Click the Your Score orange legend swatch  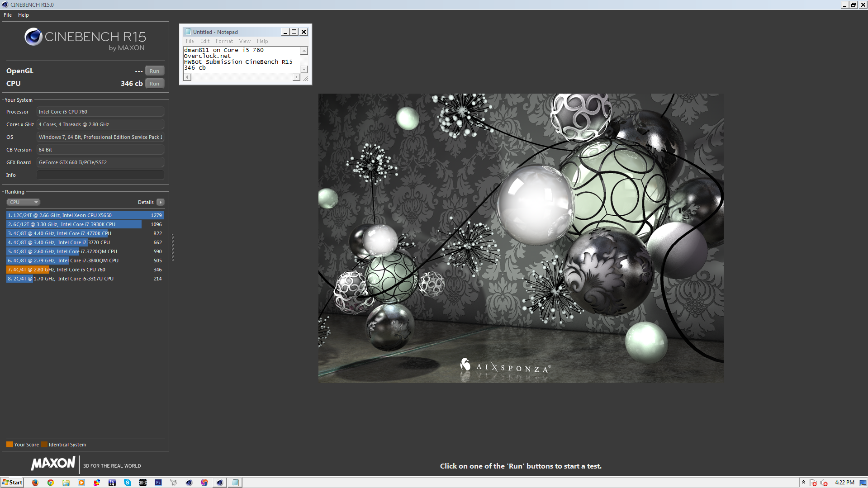(x=9, y=445)
